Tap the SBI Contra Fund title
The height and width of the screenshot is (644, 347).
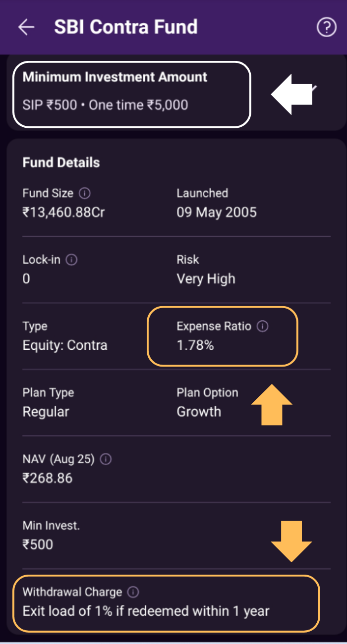click(126, 27)
